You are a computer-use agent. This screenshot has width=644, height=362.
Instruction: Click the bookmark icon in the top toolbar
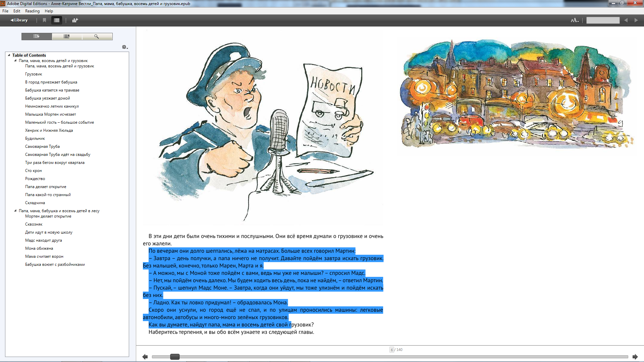(x=44, y=20)
